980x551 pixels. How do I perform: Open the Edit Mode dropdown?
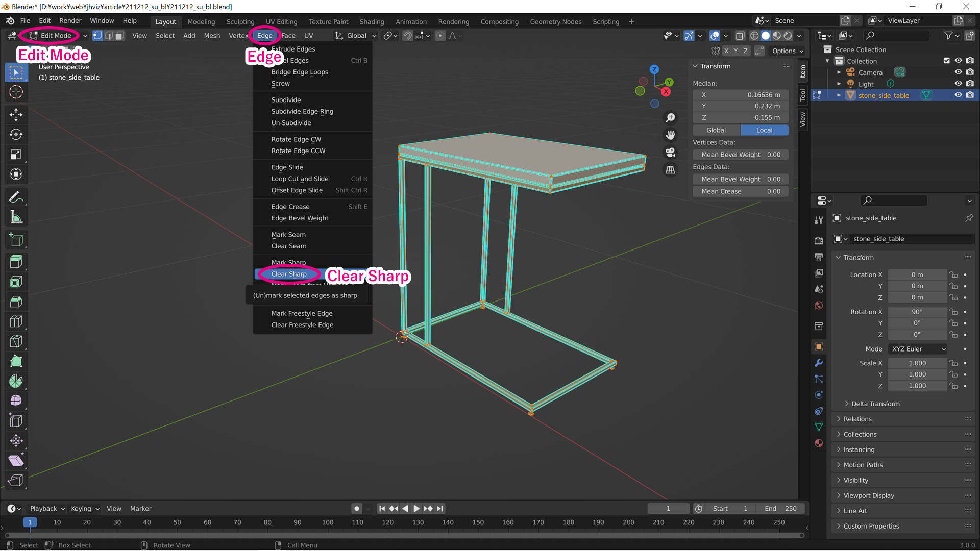pyautogui.click(x=58, y=36)
